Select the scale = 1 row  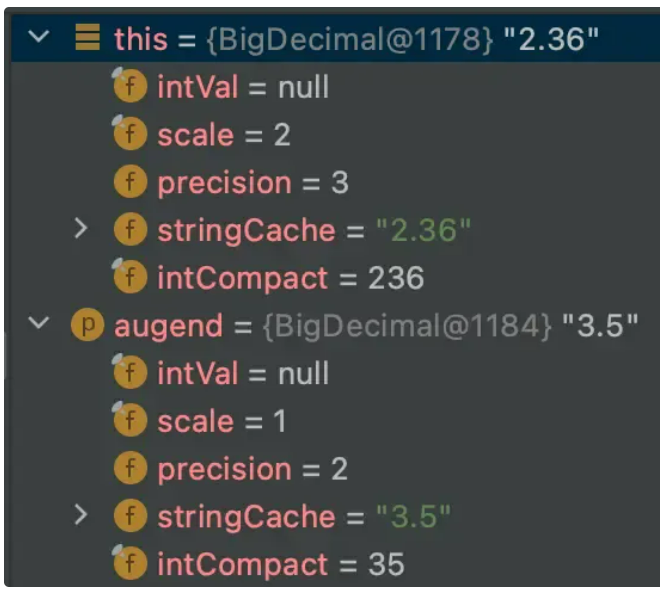pos(335,420)
